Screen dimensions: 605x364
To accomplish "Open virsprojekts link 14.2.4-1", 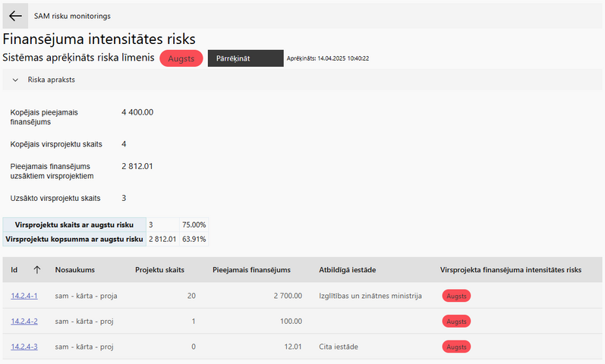I will click(x=24, y=296).
